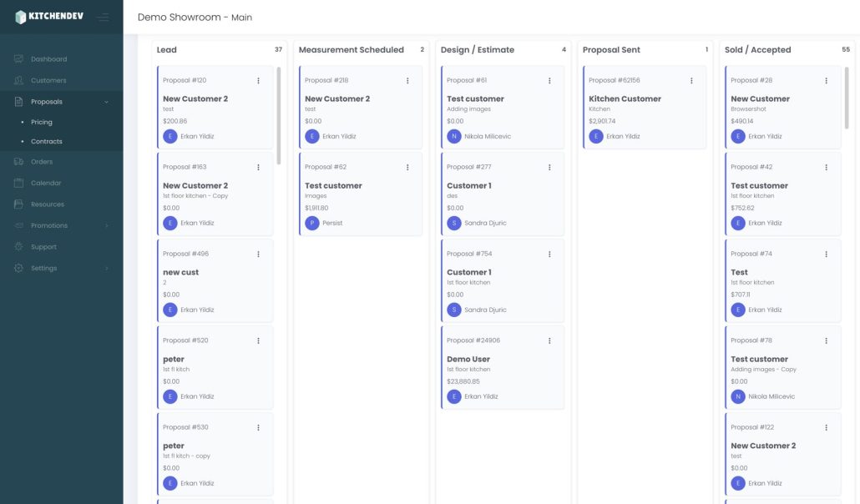Open the Kitchen Customer proposal card
Screen dimensions: 860x504
pos(645,108)
